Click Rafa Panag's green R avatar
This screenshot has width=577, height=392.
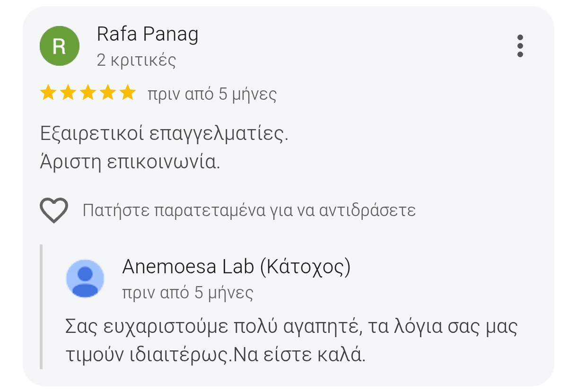pos(59,46)
